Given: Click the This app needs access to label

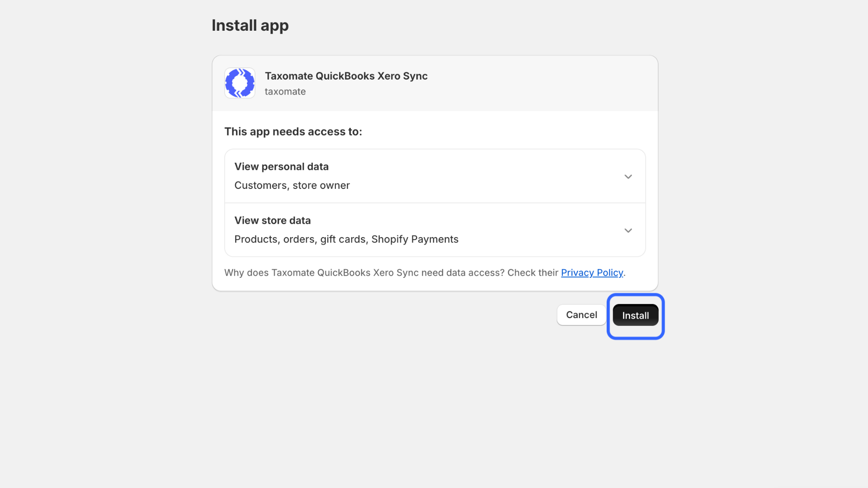Looking at the screenshot, I should pos(293,132).
